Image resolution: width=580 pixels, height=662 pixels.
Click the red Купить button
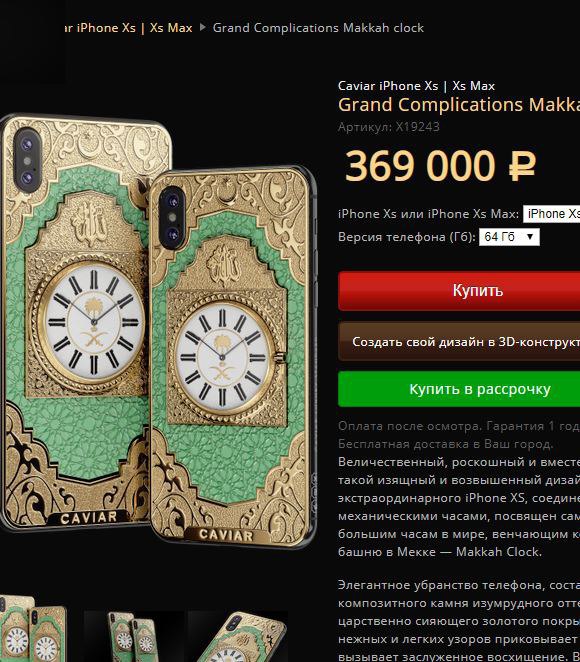click(x=459, y=291)
